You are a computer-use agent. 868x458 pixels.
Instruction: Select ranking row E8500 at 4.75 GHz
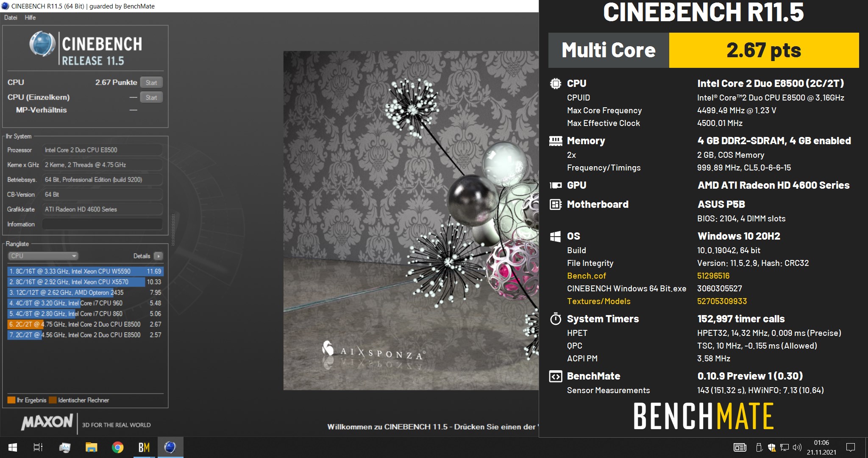point(85,324)
